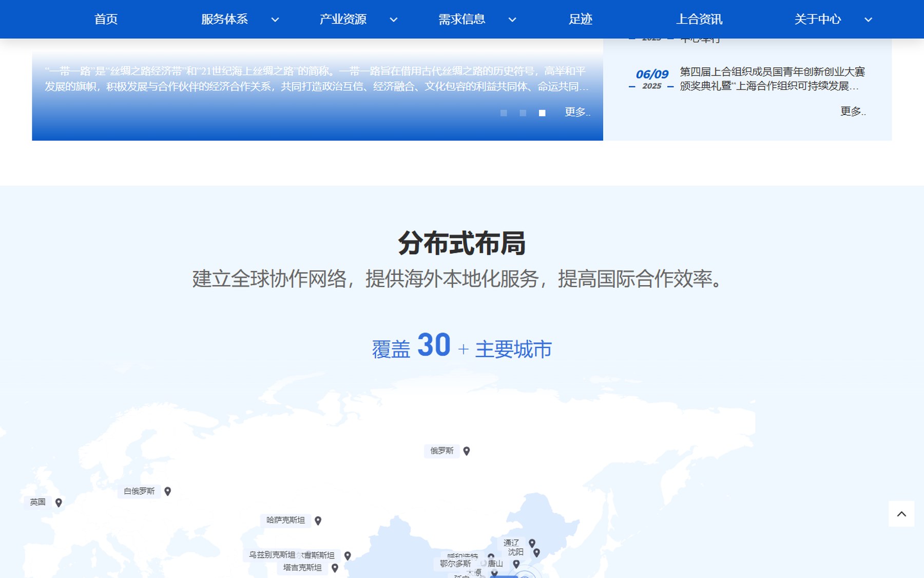
Task: Click the 英国 map label
Action: 37,502
